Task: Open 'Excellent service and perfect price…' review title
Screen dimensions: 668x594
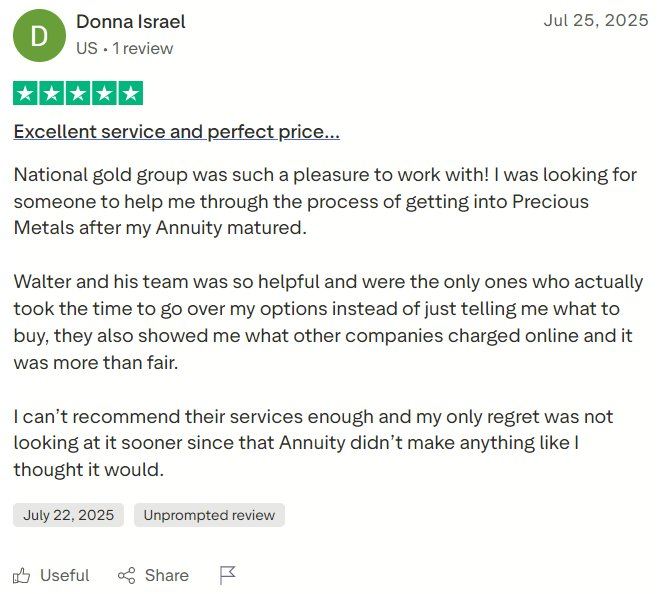Action: [x=176, y=132]
